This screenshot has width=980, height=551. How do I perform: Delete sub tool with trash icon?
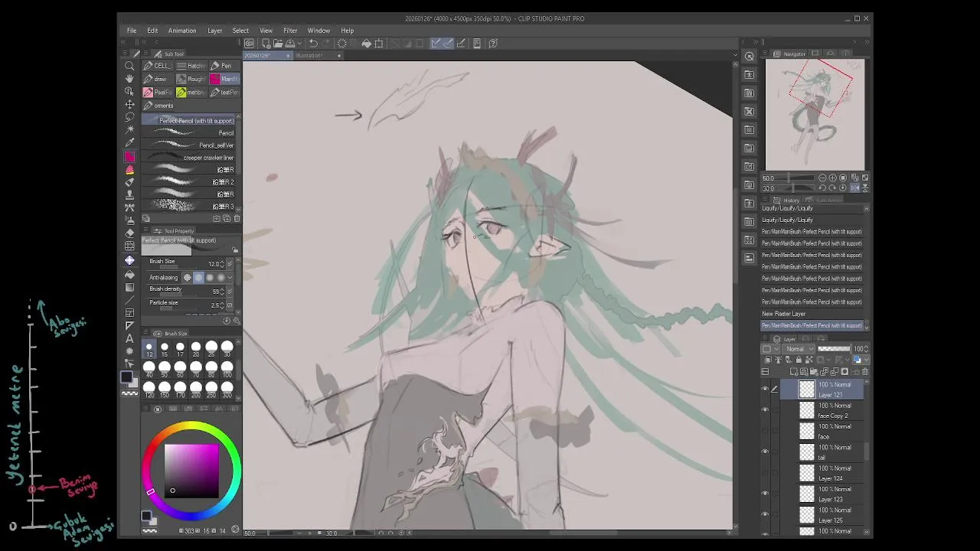point(237,219)
